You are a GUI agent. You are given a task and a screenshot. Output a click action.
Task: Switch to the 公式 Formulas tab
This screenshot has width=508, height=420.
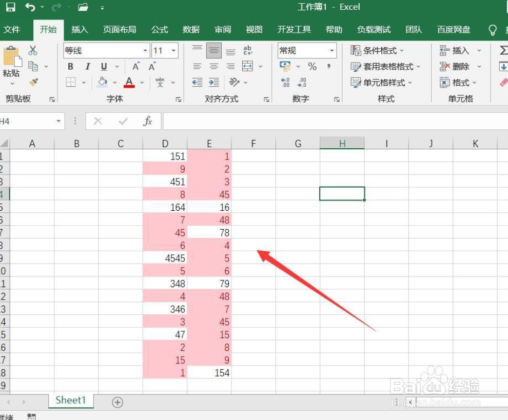160,29
